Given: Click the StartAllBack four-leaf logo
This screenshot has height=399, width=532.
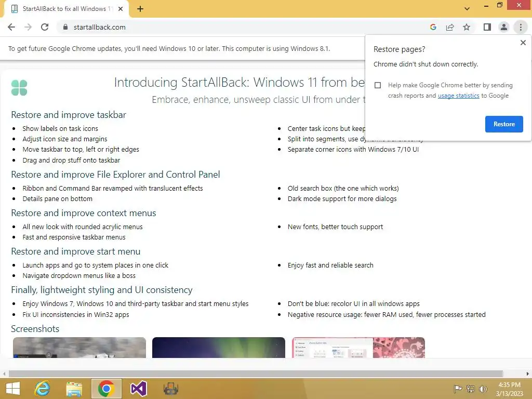Looking at the screenshot, I should [19, 88].
